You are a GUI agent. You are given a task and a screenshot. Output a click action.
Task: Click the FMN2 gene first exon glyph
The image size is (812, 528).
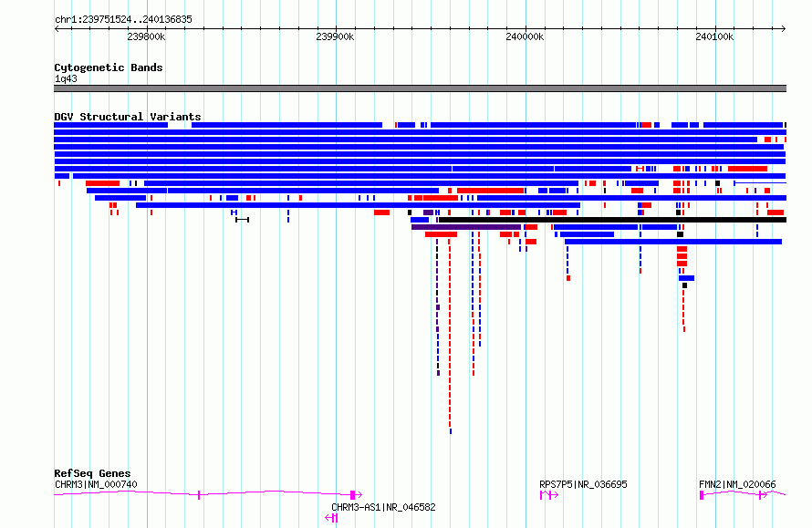[x=702, y=495]
